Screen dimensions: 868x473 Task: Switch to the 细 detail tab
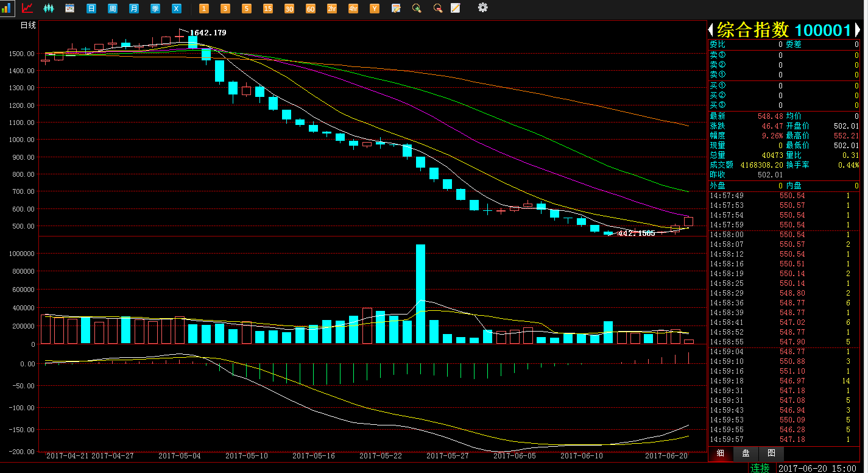point(720,453)
